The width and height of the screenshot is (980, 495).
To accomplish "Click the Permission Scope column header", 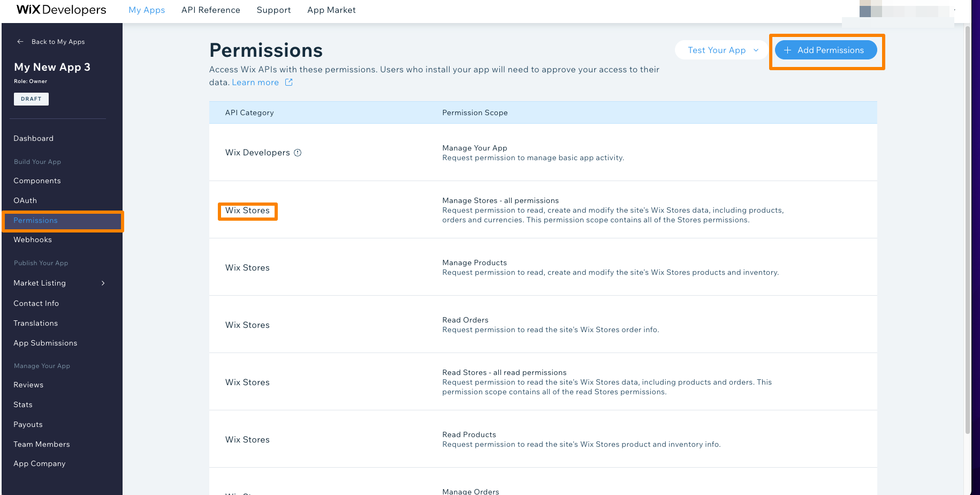I will (x=475, y=112).
